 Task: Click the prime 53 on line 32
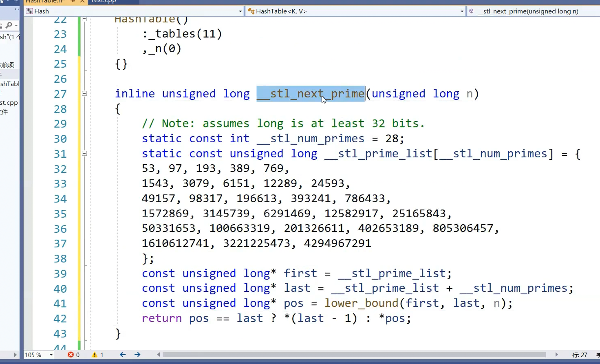pos(148,168)
